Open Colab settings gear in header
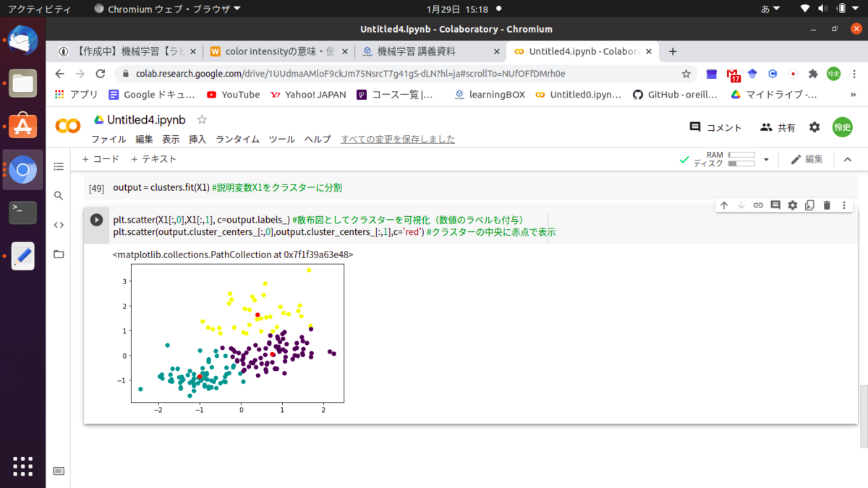The width and height of the screenshot is (868, 488). pos(814,127)
